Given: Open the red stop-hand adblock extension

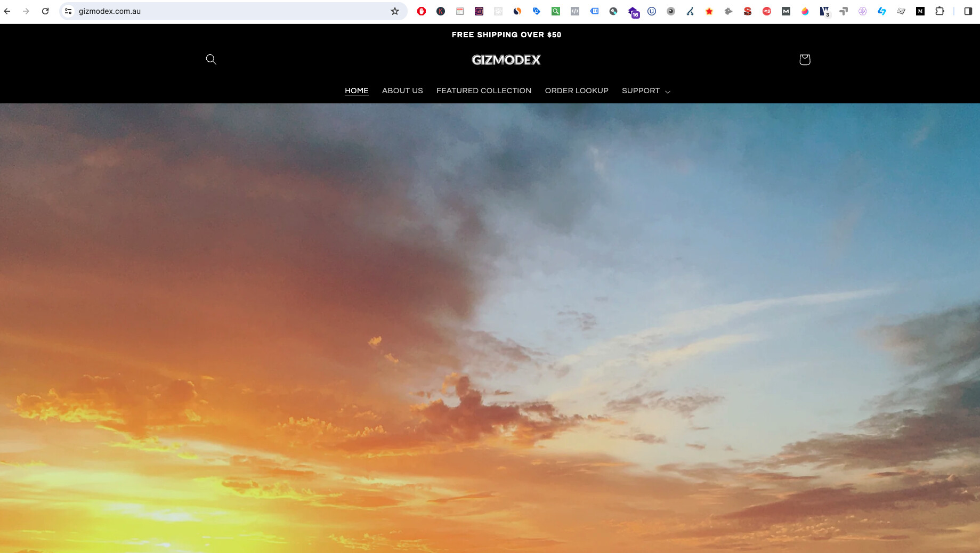Looking at the screenshot, I should tap(422, 11).
